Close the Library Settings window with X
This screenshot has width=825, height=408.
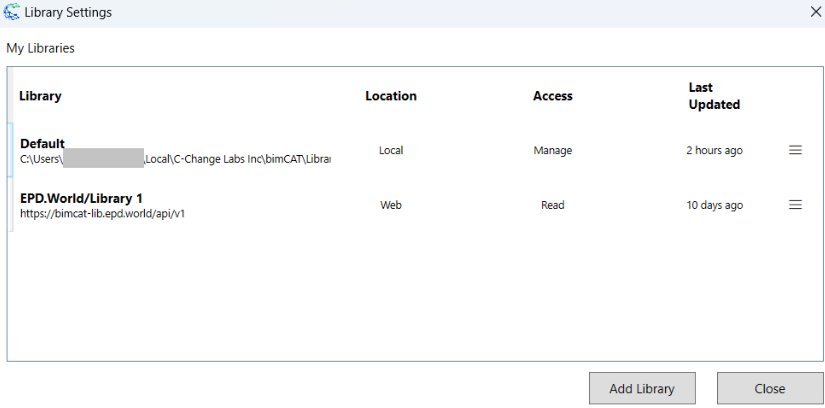814,13
